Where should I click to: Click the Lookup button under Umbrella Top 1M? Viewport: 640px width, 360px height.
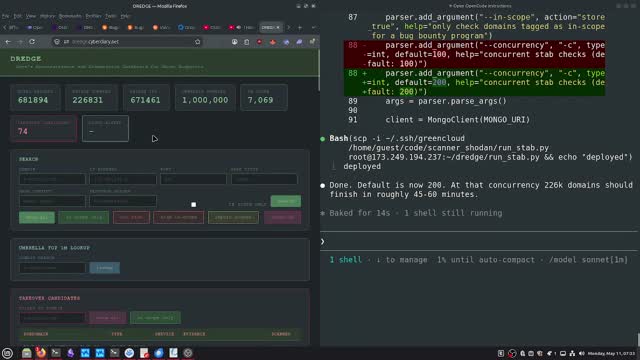tap(104, 268)
